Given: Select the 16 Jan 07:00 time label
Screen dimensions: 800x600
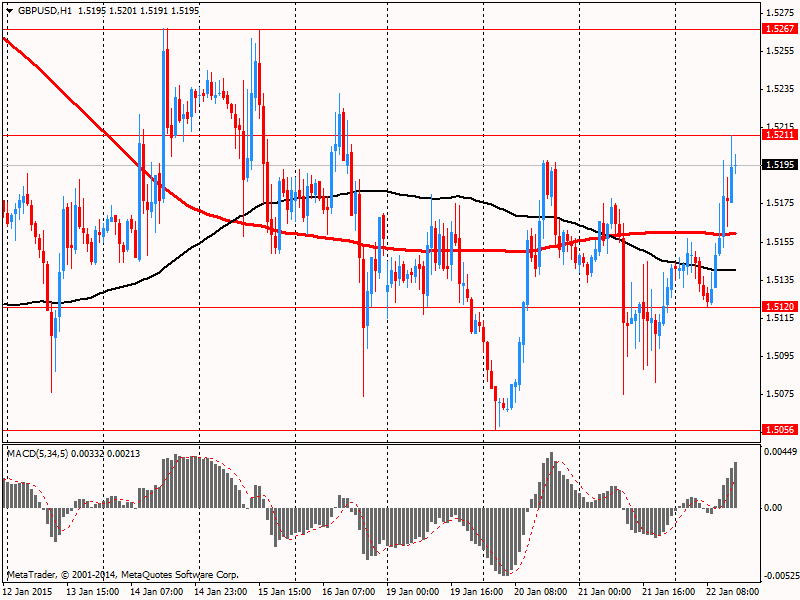Looking at the screenshot, I should pyautogui.click(x=348, y=592).
